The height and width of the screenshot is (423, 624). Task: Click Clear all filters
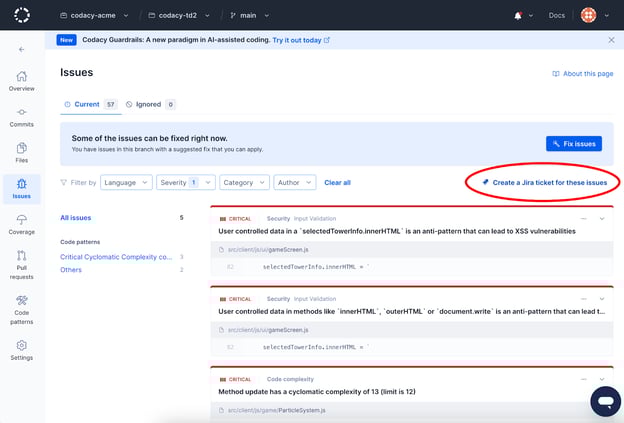tap(337, 183)
